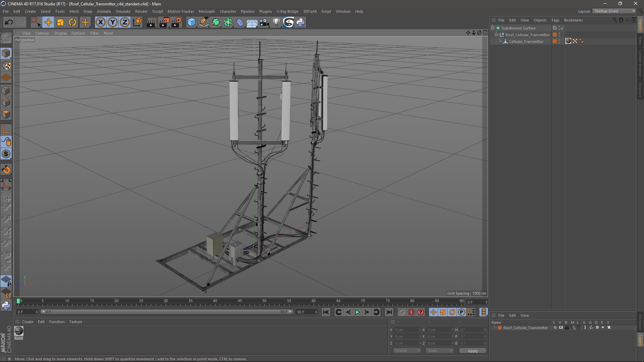644x362 pixels.
Task: Render active view with clapperboard icon
Action: (x=152, y=22)
